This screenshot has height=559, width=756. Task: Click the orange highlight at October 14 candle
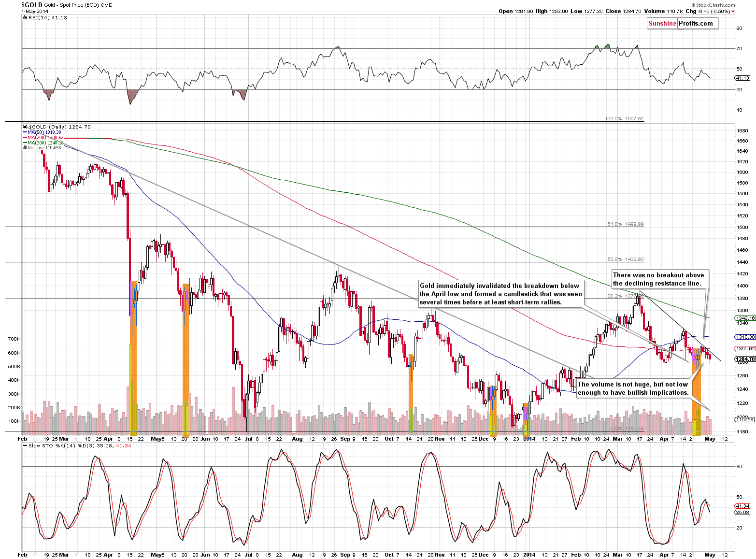(x=411, y=394)
